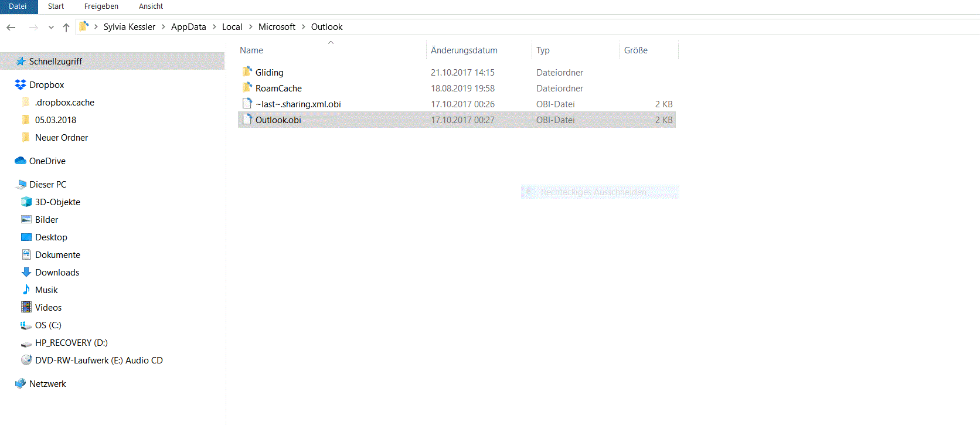Open Schnellzugriff in the navigation pane
The image size is (980, 425).
[56, 62]
